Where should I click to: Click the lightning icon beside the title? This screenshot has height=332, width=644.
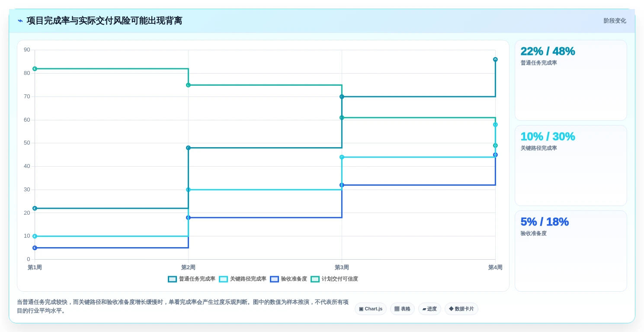click(20, 21)
